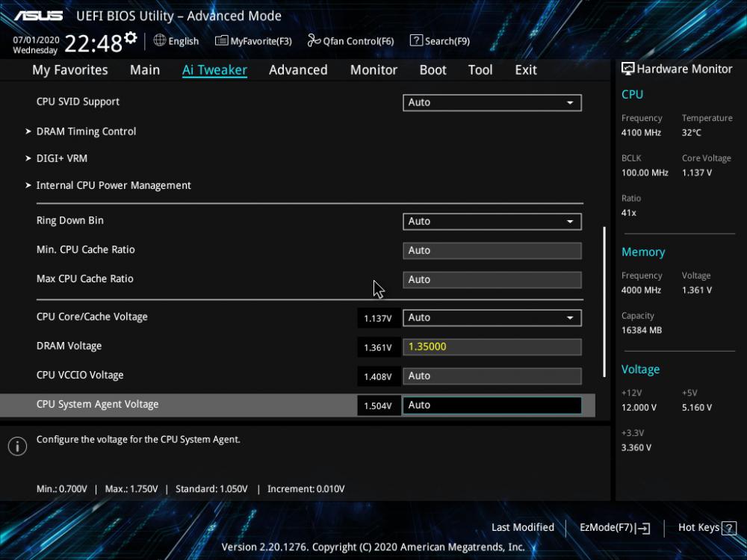The image size is (747, 560).
Task: Click the 32°C CPU temperature value
Action: 691,133
